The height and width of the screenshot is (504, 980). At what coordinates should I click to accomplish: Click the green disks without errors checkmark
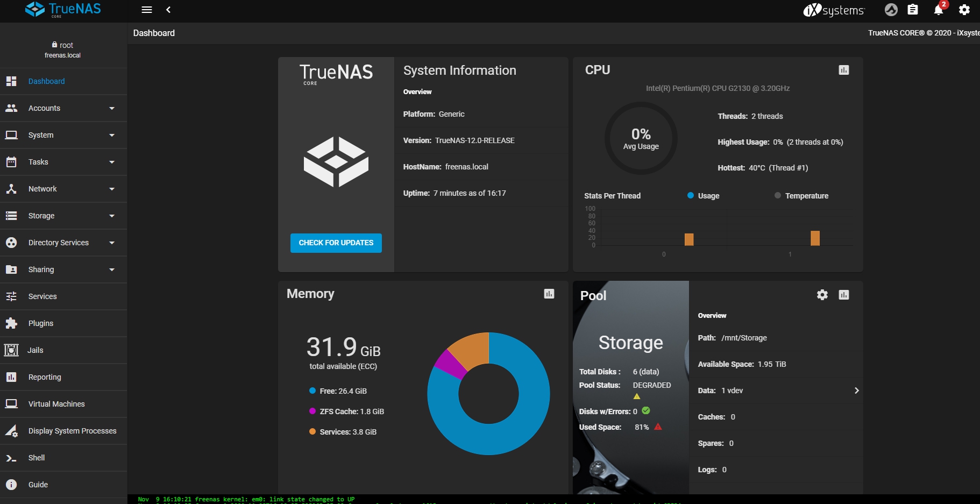point(646,410)
